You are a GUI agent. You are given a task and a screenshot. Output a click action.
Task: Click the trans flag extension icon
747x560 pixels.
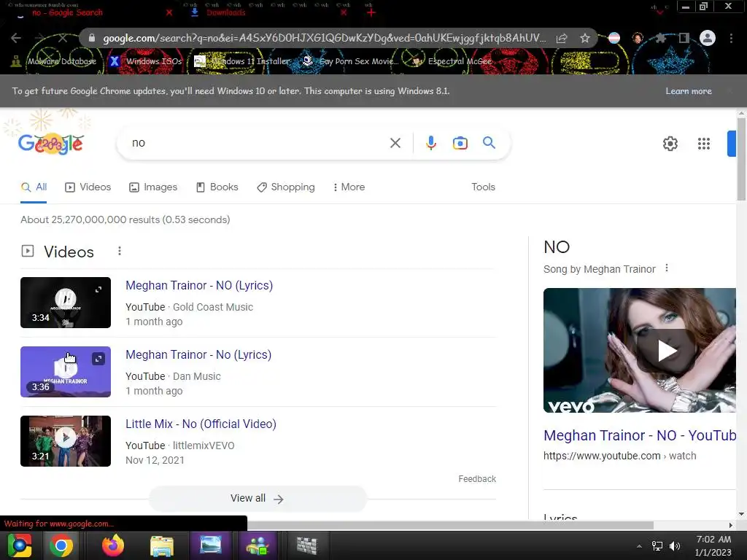614,38
